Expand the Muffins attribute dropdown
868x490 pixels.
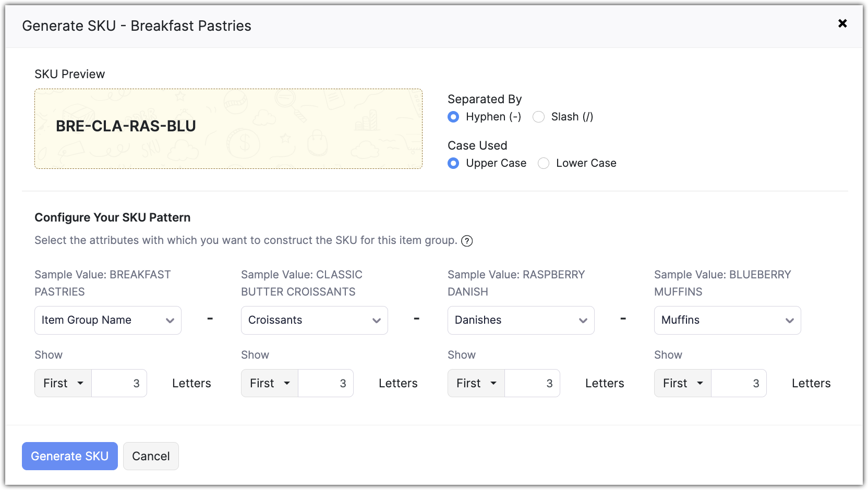click(x=727, y=320)
